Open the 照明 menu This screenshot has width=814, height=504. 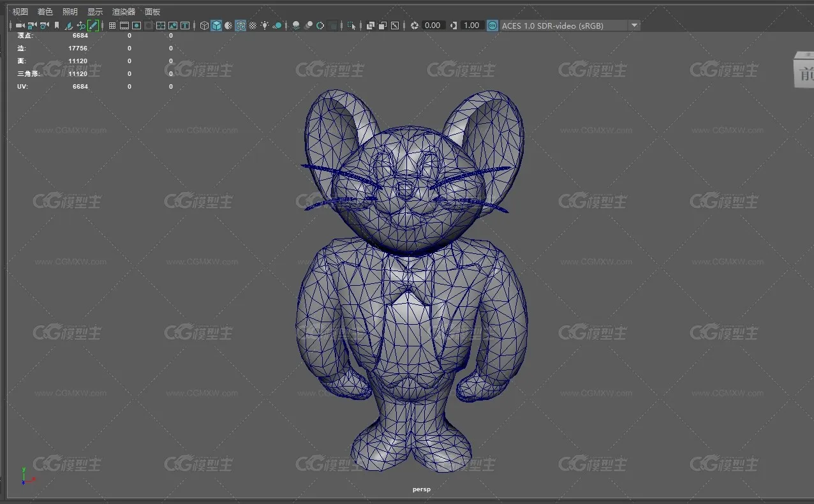[x=70, y=11]
